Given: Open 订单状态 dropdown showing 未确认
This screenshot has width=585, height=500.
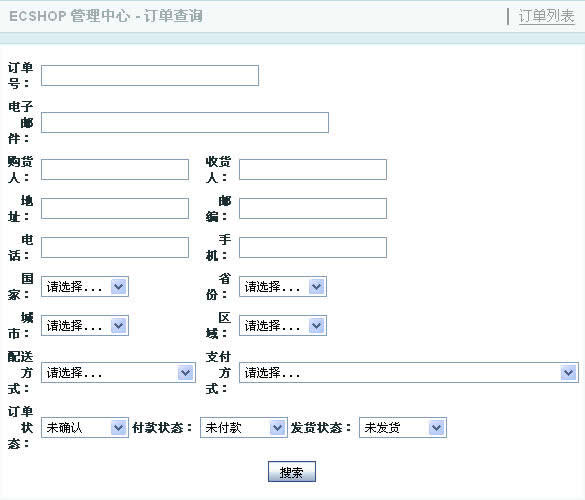Looking at the screenshot, I should point(85,428).
